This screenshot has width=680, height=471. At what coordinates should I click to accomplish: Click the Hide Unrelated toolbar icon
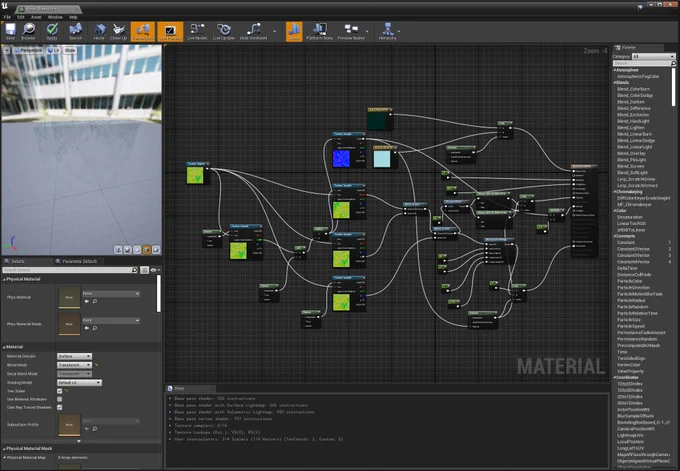click(x=254, y=31)
